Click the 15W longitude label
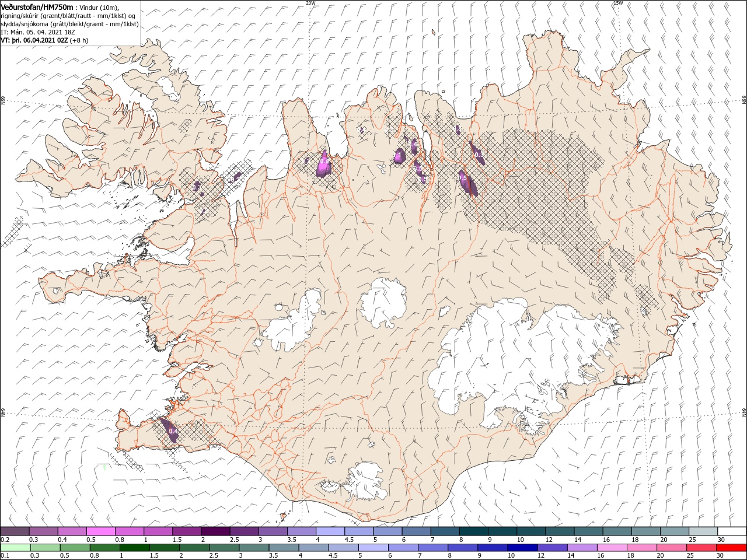 coord(617,3)
